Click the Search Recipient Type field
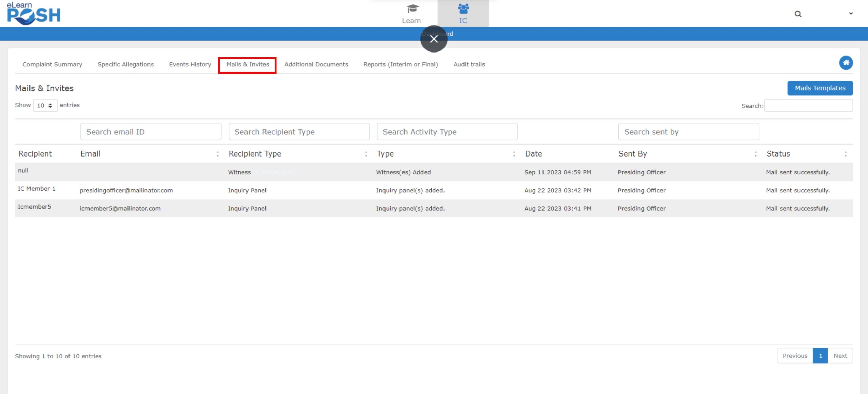 (x=299, y=132)
